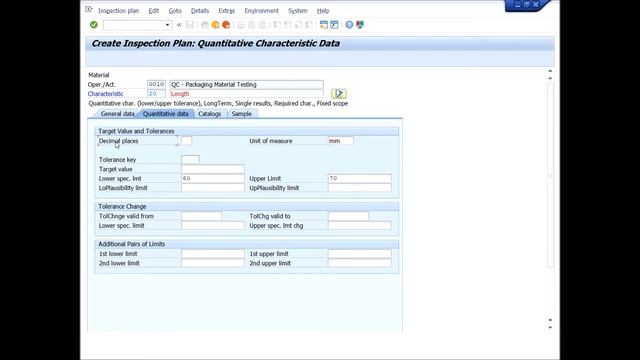Switch to the General data tab
This screenshot has width=640, height=360.
coord(117,114)
